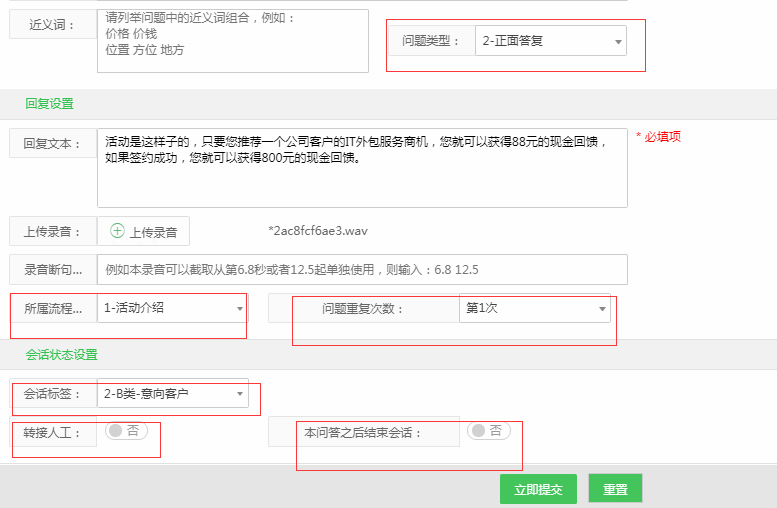Click the arrow icon of 问题重复次数 dropdown

pos(601,309)
